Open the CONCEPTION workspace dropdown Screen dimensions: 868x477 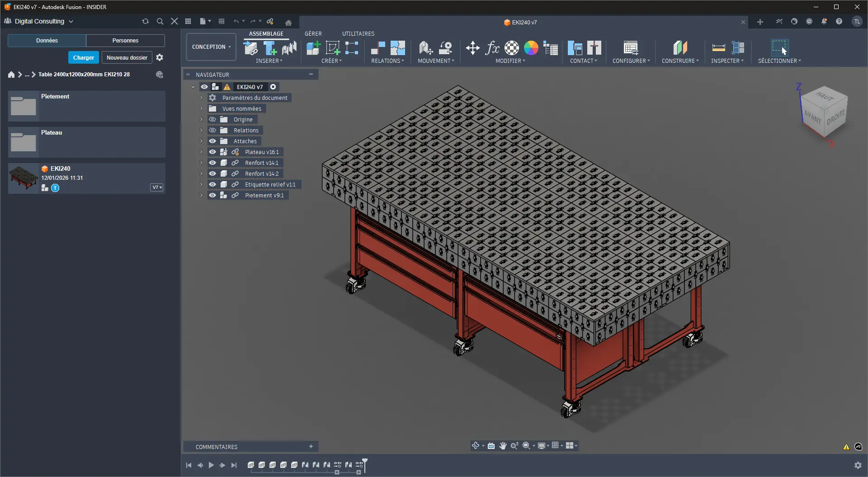pos(211,47)
